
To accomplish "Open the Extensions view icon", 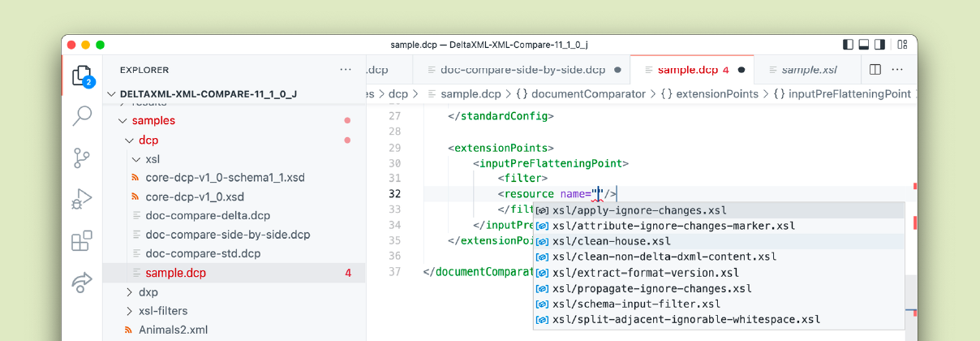I will [x=82, y=241].
